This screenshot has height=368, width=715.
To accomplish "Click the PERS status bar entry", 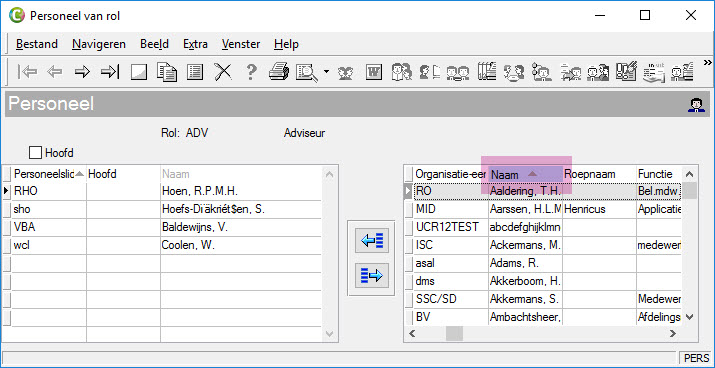I will point(697,358).
